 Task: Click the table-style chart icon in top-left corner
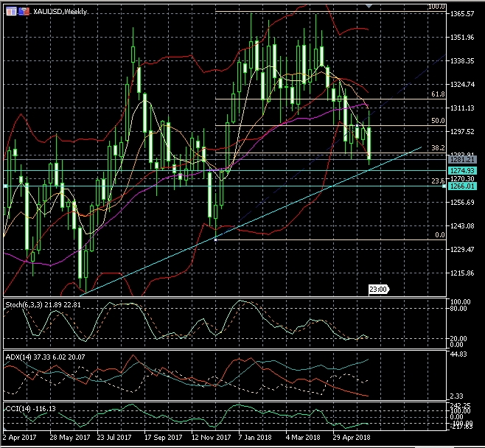click(10, 13)
